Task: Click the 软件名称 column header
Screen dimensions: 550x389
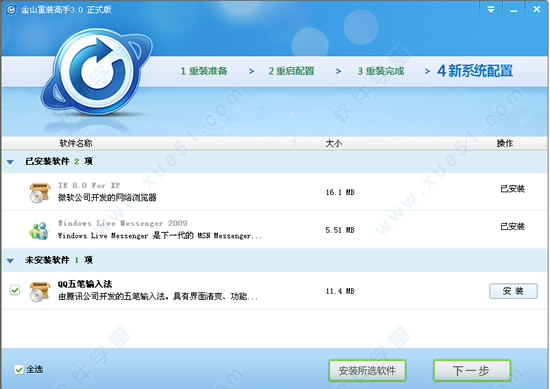Action: (76, 143)
